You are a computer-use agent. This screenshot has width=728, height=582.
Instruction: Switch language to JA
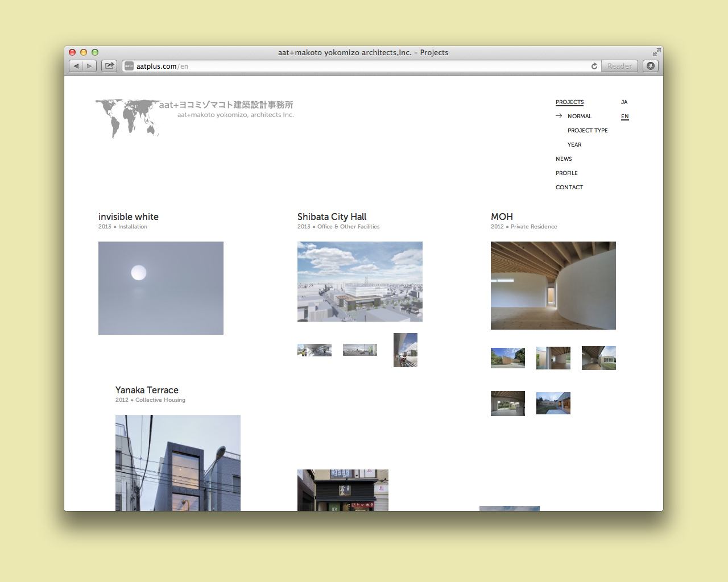point(624,102)
